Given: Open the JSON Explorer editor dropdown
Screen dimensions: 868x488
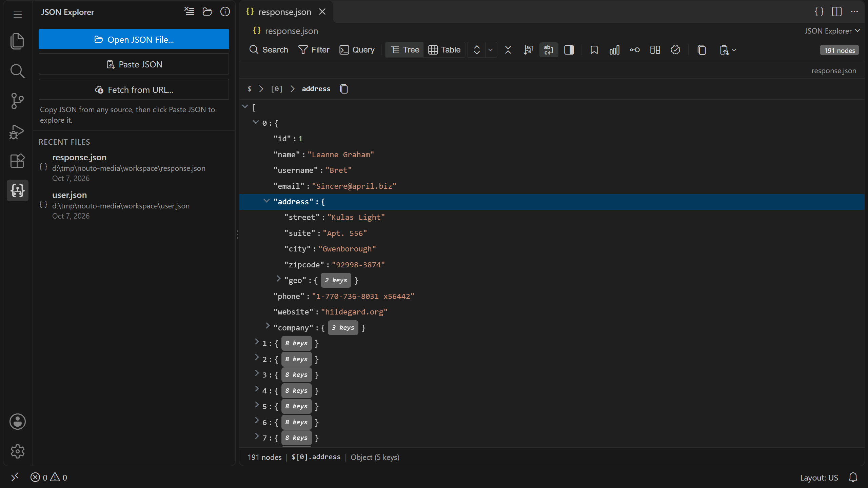Looking at the screenshot, I should pos(832,31).
